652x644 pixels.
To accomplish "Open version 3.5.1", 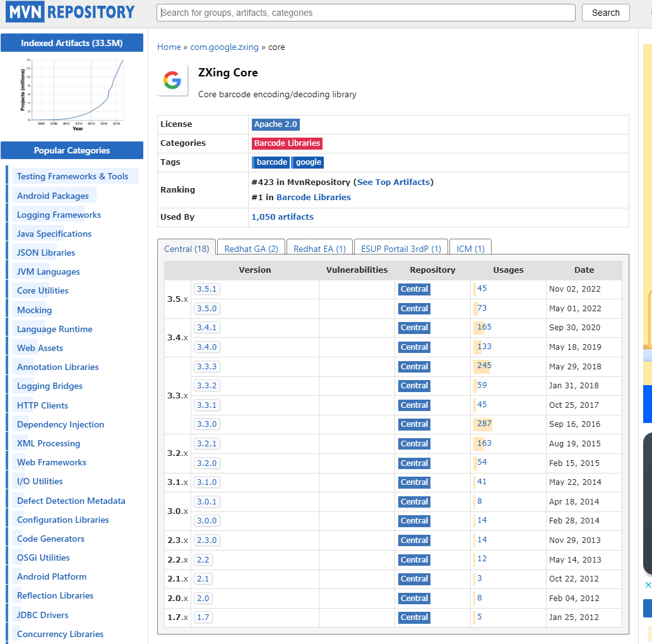I will (x=206, y=289).
